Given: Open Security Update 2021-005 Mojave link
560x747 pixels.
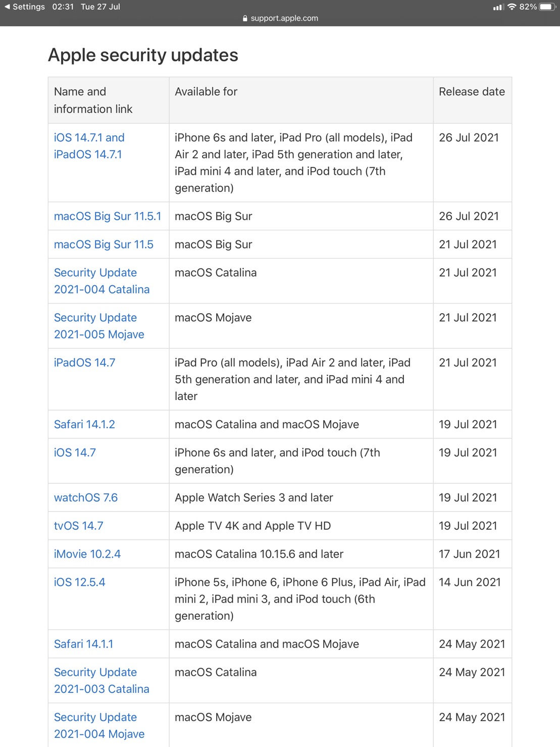Looking at the screenshot, I should [99, 326].
